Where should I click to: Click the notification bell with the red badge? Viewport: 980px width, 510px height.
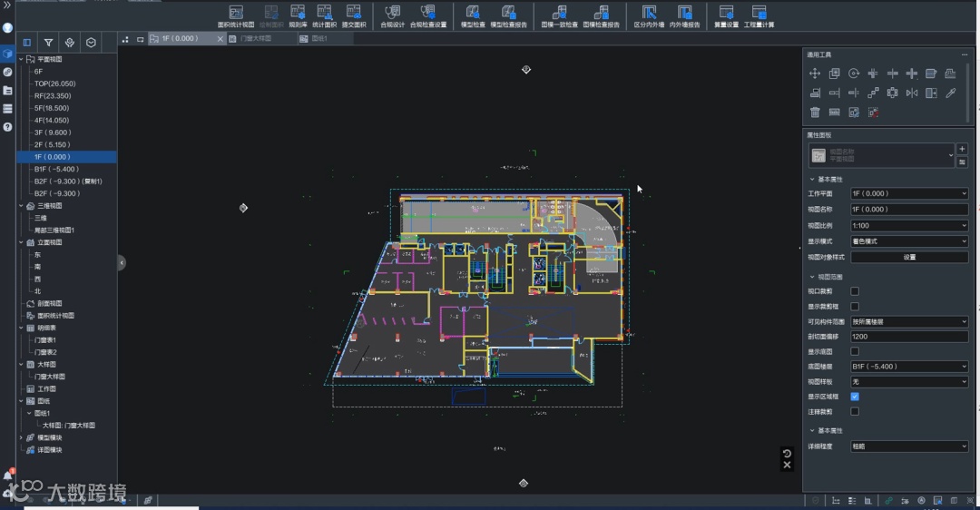click(x=9, y=475)
